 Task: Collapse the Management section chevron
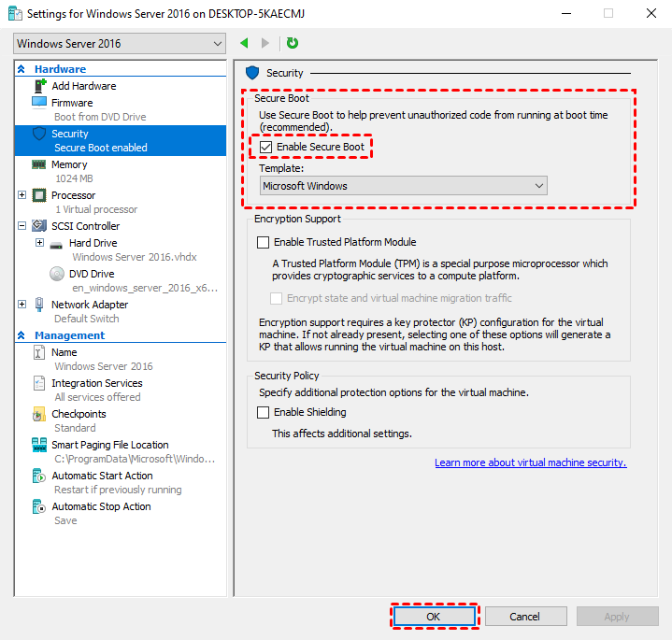click(21, 335)
